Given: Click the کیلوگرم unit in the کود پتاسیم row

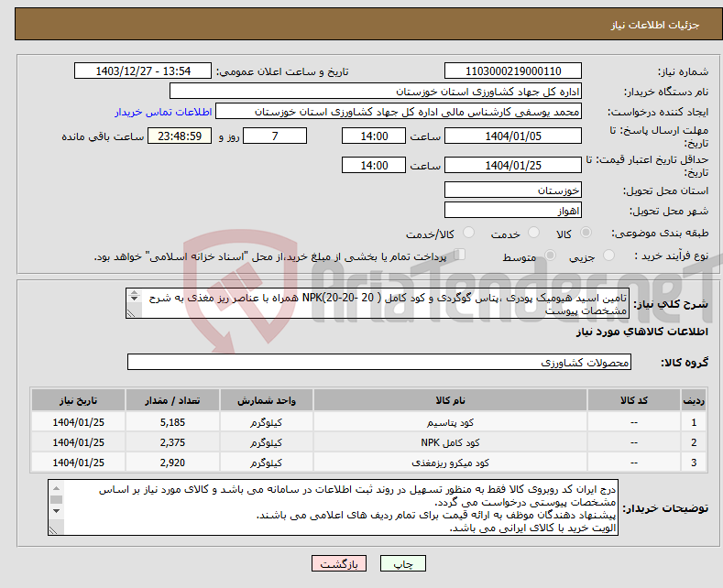Looking at the screenshot, I should coord(266,422).
